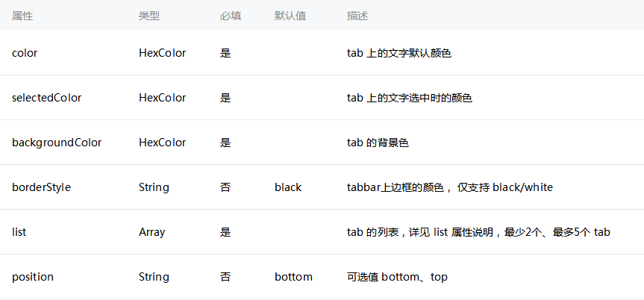Click the description "可选值 bottom、top"
Image resolution: width=644 pixels, height=300 pixels.
click(397, 277)
